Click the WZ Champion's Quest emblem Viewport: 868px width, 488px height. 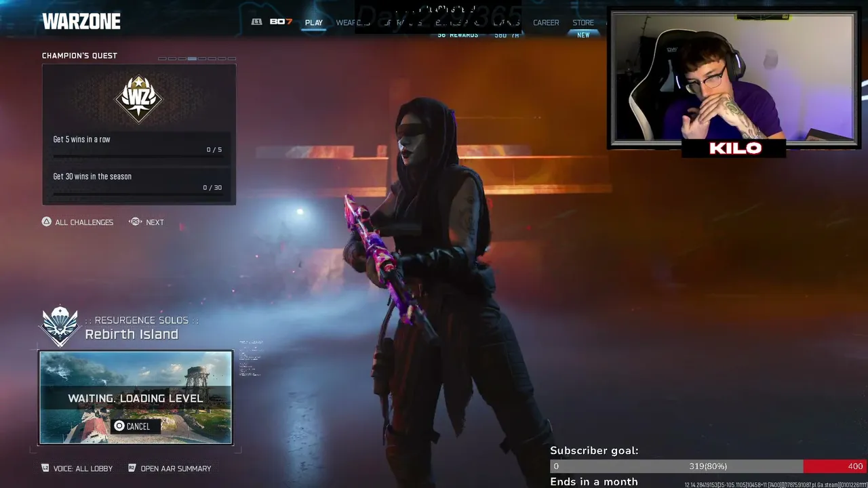(139, 99)
